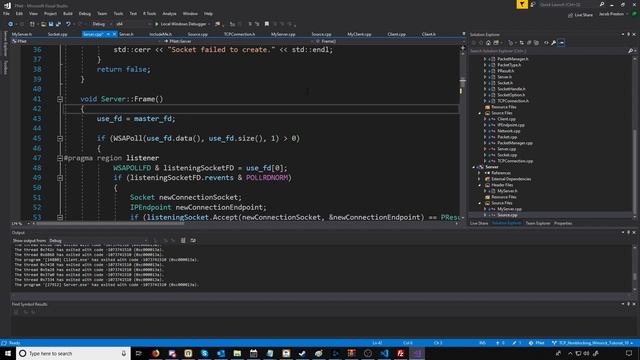Click in the Search Solution Explorer field
This screenshot has width=640, height=360.
point(547,51)
